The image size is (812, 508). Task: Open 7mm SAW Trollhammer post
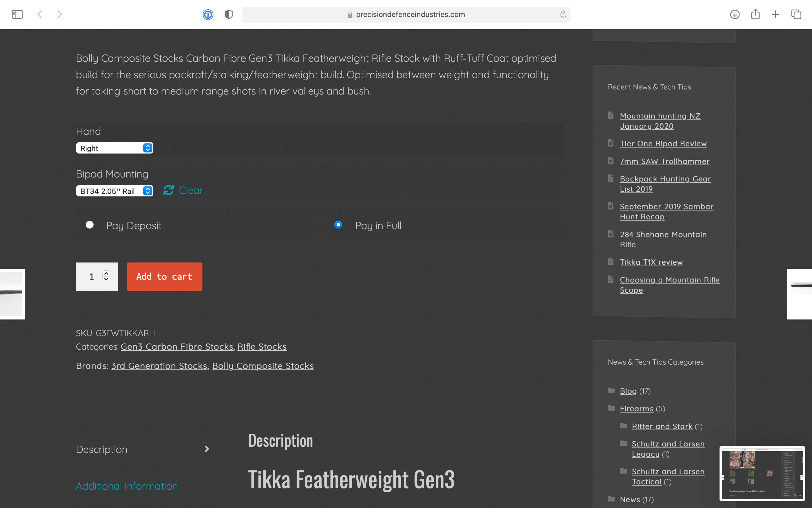664,161
